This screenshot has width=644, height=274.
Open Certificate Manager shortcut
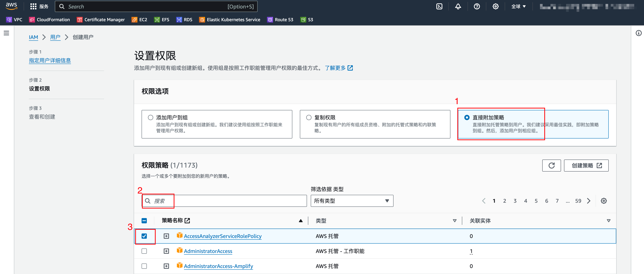(x=101, y=20)
